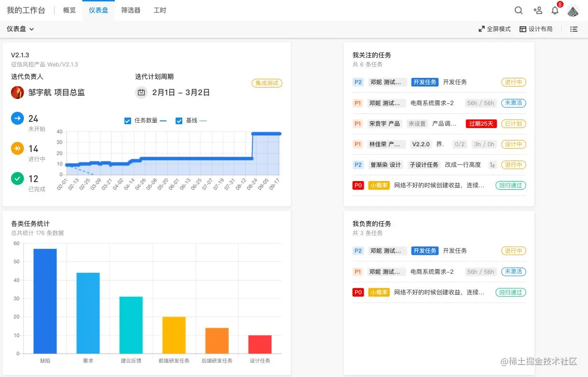This screenshot has height=377, width=588.
Task: Click 电商系统需求-2 in 我负责的任务
Action: pyautogui.click(x=432, y=272)
